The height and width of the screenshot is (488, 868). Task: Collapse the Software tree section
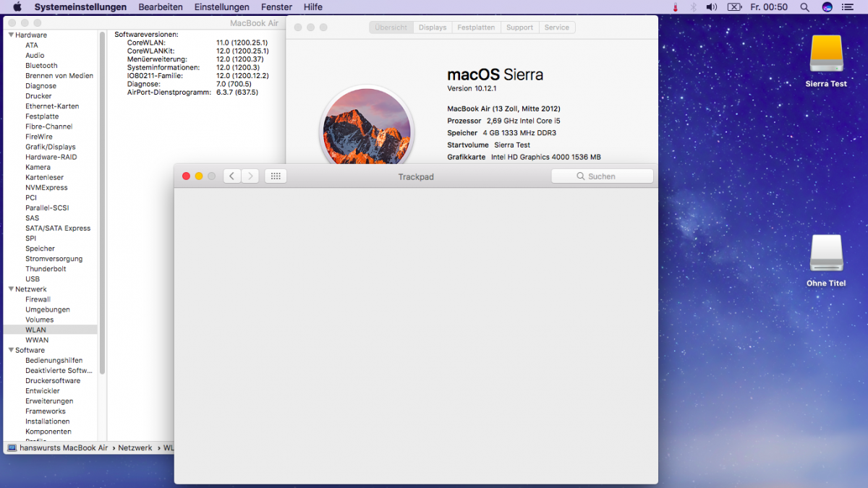tap(11, 350)
